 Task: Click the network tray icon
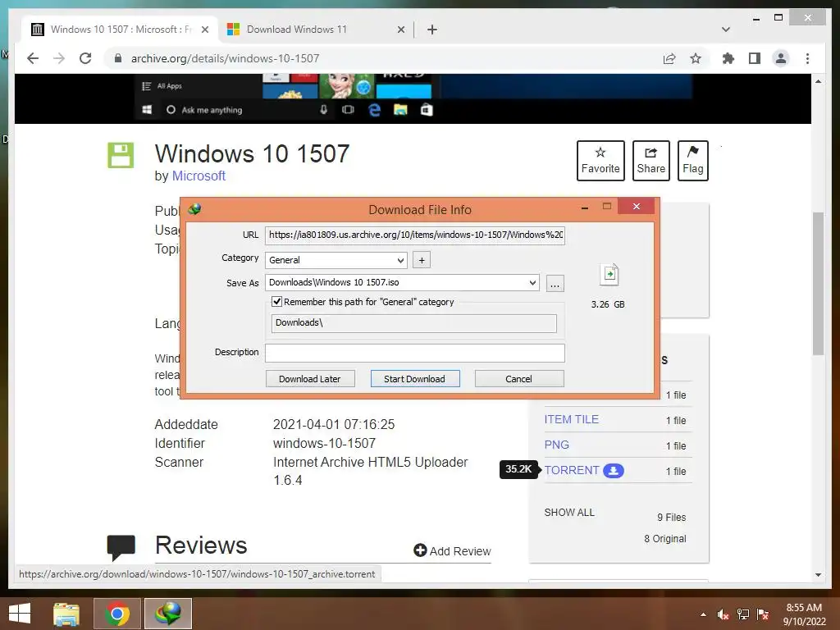[x=743, y=614]
